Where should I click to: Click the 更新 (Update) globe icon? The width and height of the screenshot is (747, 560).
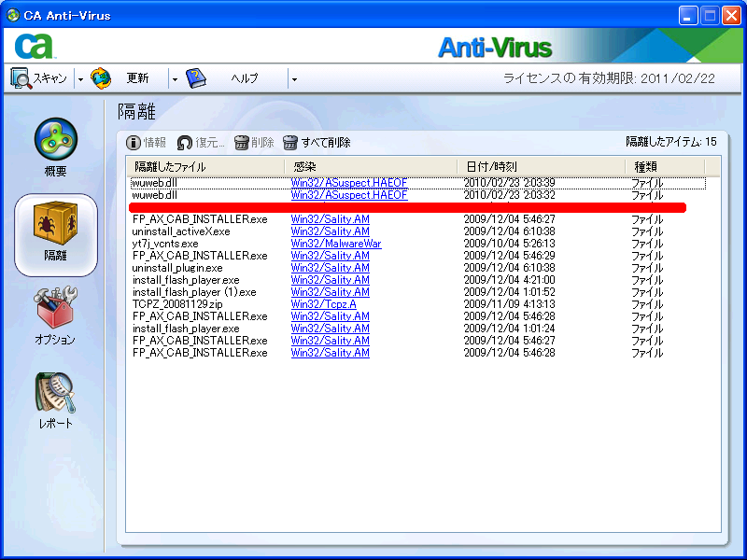pyautogui.click(x=101, y=78)
